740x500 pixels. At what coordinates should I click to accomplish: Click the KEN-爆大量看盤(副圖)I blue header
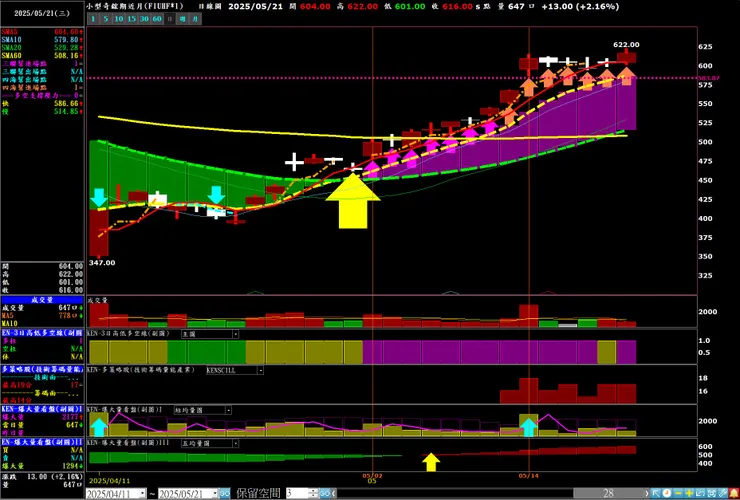[x=42, y=409]
